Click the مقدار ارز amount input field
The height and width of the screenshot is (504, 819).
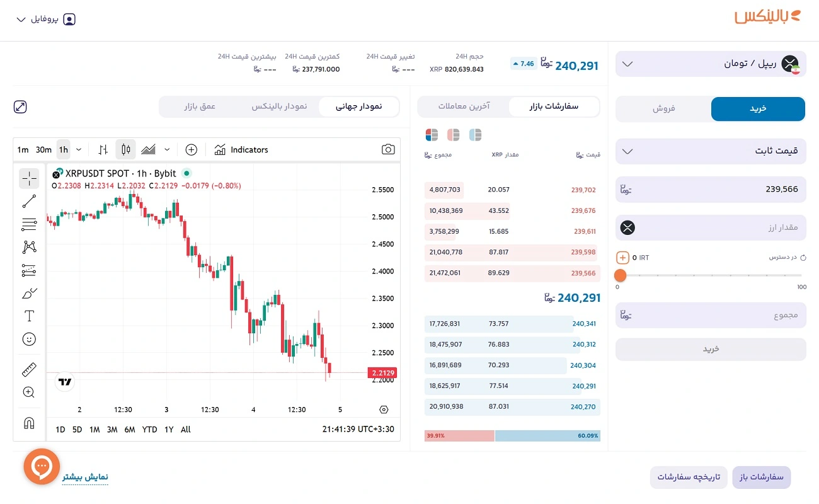pyautogui.click(x=711, y=227)
